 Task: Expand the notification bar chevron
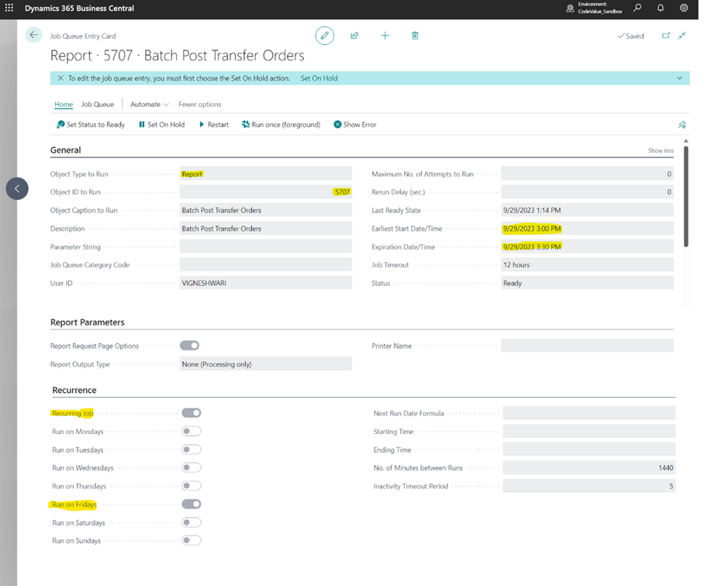pos(679,78)
